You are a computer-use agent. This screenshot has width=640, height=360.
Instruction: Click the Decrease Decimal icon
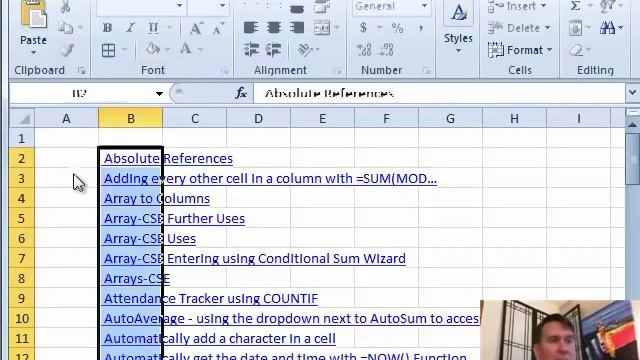pos(387,50)
